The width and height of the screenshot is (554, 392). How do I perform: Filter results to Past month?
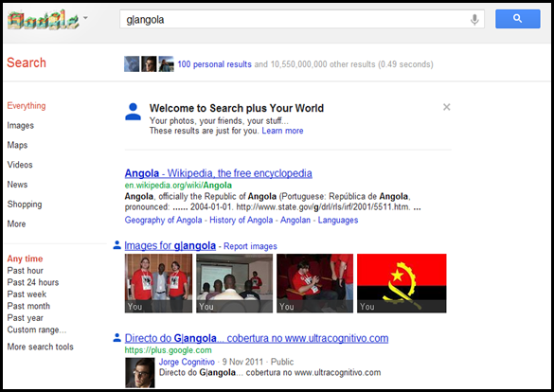tap(28, 306)
